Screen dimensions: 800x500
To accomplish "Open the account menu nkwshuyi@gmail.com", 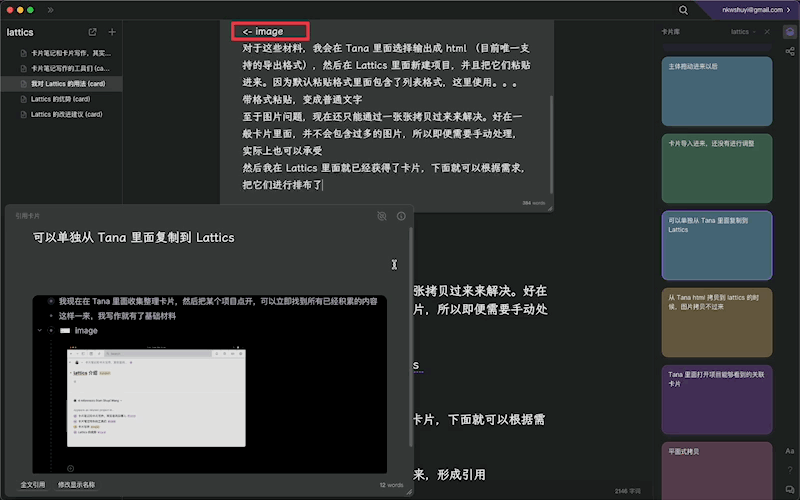I will [756, 10].
